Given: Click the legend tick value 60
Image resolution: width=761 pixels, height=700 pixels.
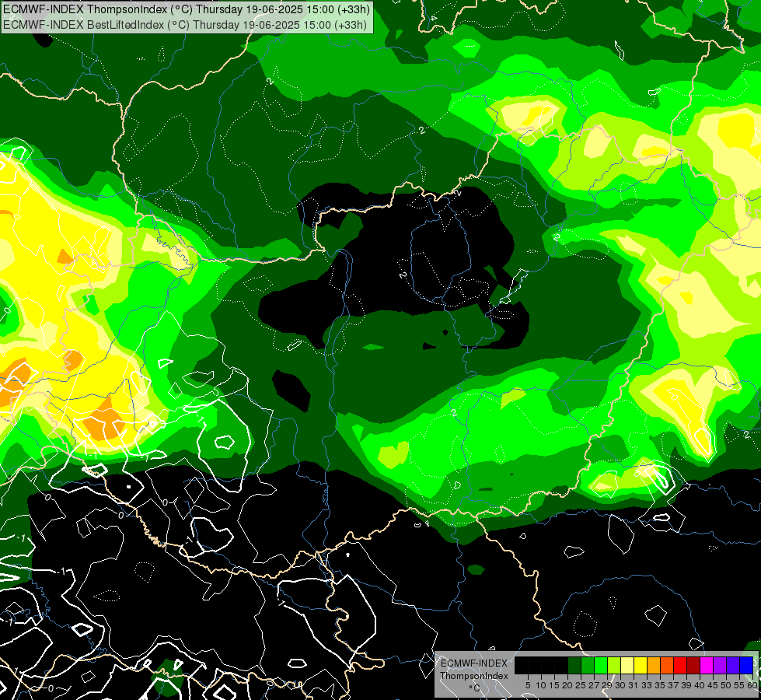Looking at the screenshot, I should [x=752, y=685].
